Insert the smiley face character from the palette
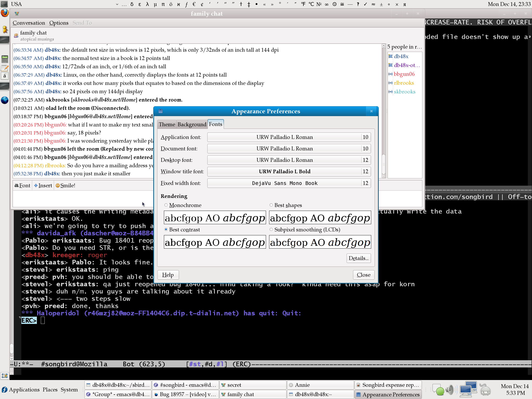 [335, 4]
